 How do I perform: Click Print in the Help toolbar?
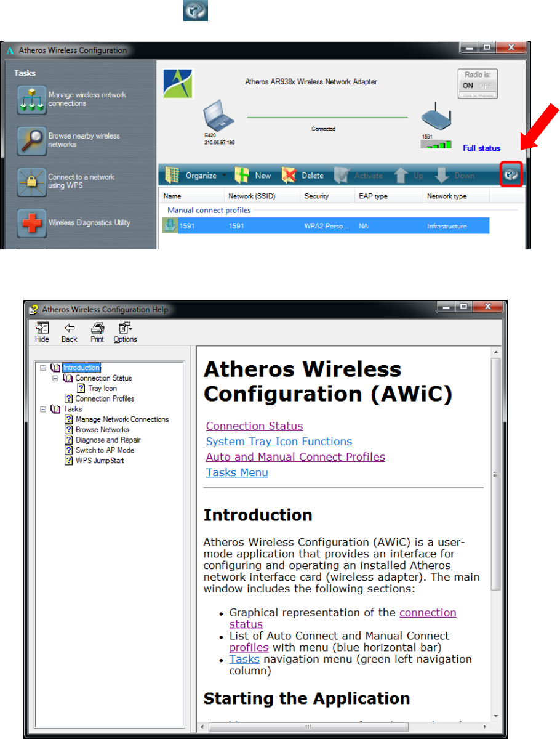coord(97,333)
